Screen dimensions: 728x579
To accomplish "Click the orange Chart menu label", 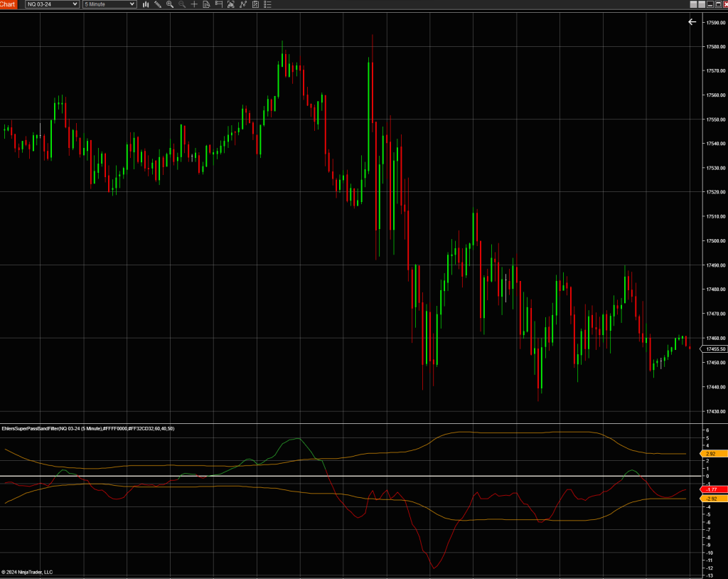I will point(8,4).
